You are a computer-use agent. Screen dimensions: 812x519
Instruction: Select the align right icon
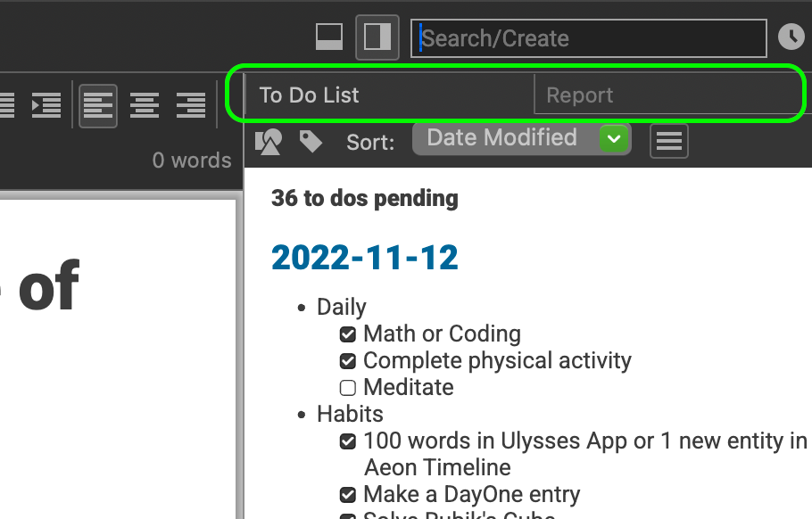pyautogui.click(x=191, y=105)
